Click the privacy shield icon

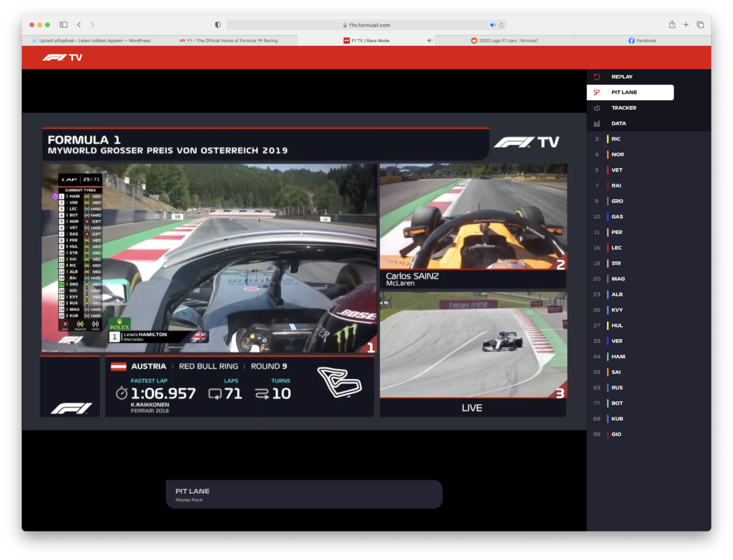(218, 25)
